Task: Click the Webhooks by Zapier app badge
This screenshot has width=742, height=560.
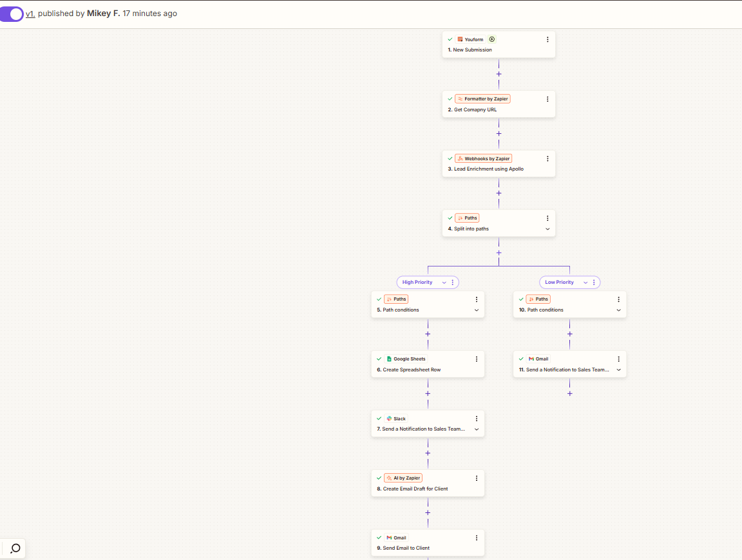Action: coord(483,158)
